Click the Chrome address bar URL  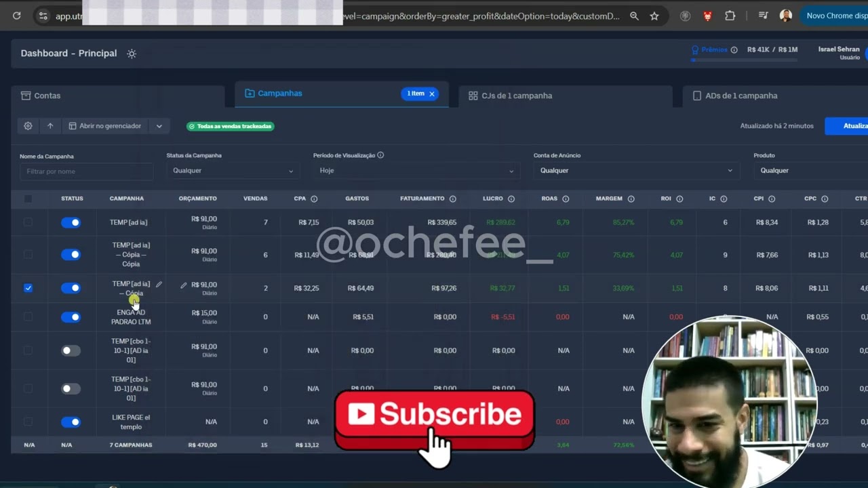338,16
